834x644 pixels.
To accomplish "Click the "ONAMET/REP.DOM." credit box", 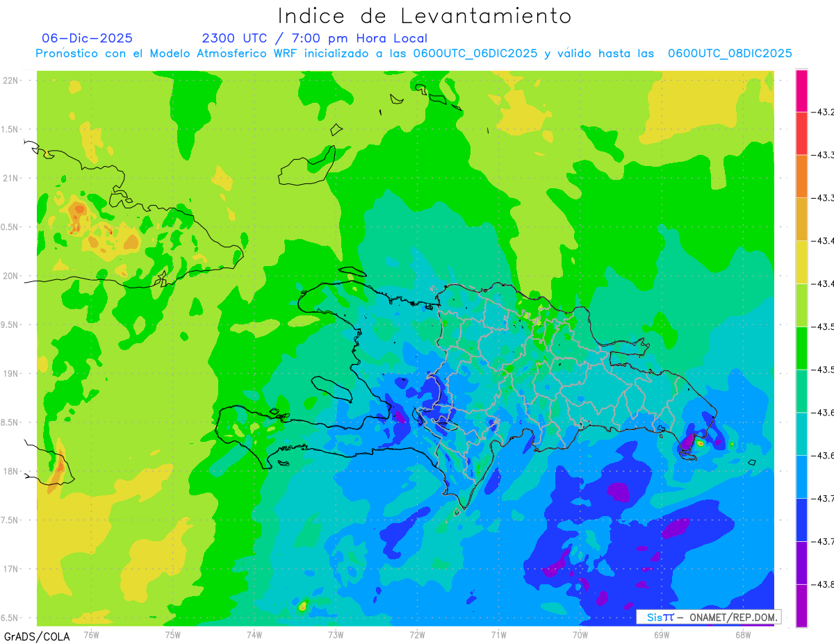I will coord(709,617).
